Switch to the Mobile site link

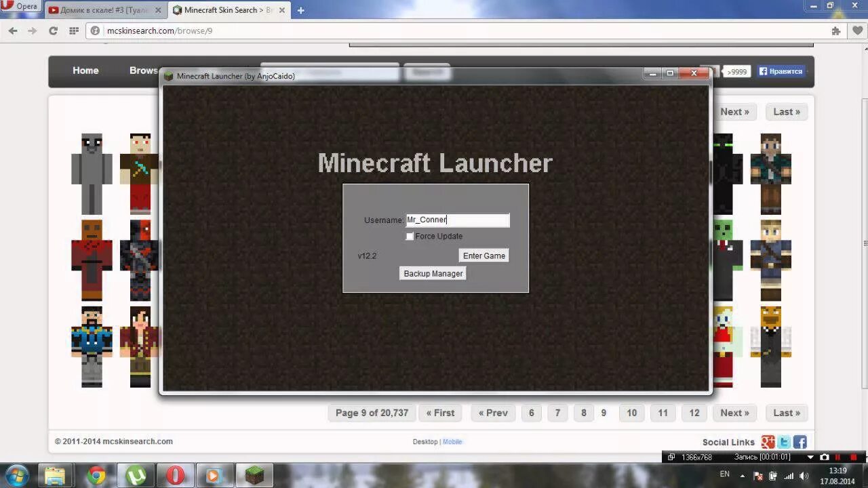[452, 442]
